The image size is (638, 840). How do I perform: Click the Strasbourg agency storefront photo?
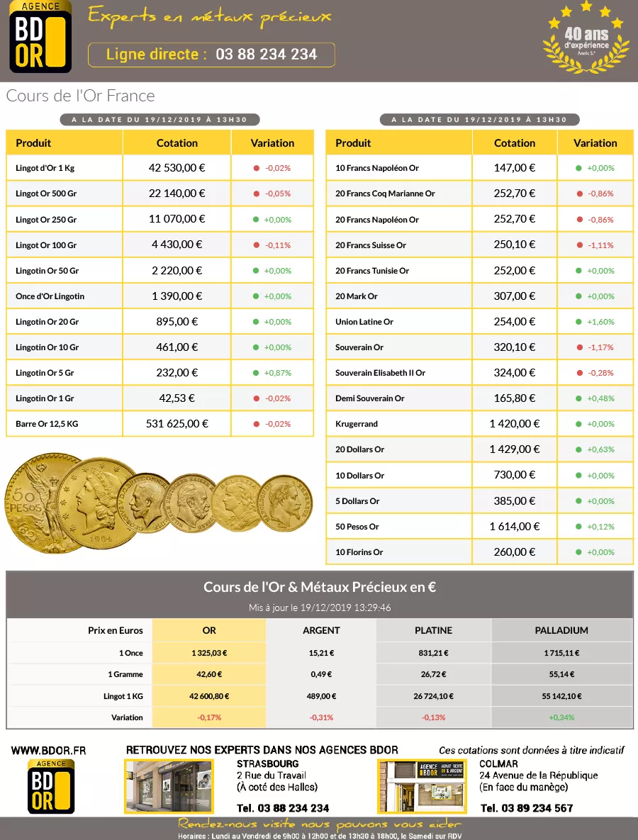(169, 786)
